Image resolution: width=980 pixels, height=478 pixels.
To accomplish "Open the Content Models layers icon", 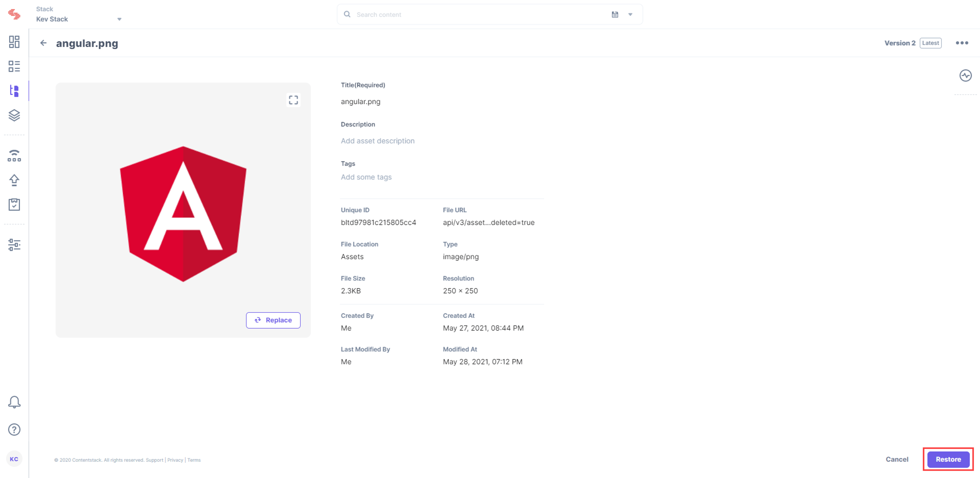I will (x=14, y=115).
